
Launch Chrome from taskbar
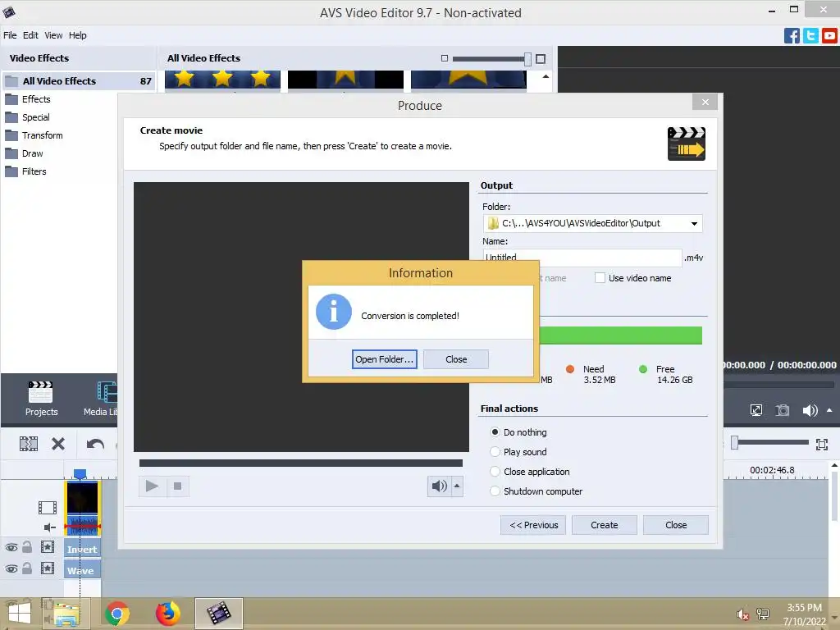(117, 614)
